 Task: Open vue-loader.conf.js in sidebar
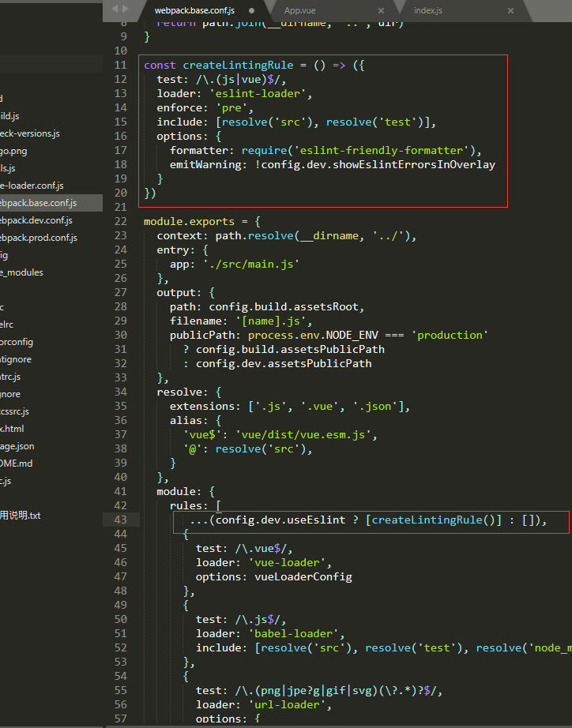[32, 186]
